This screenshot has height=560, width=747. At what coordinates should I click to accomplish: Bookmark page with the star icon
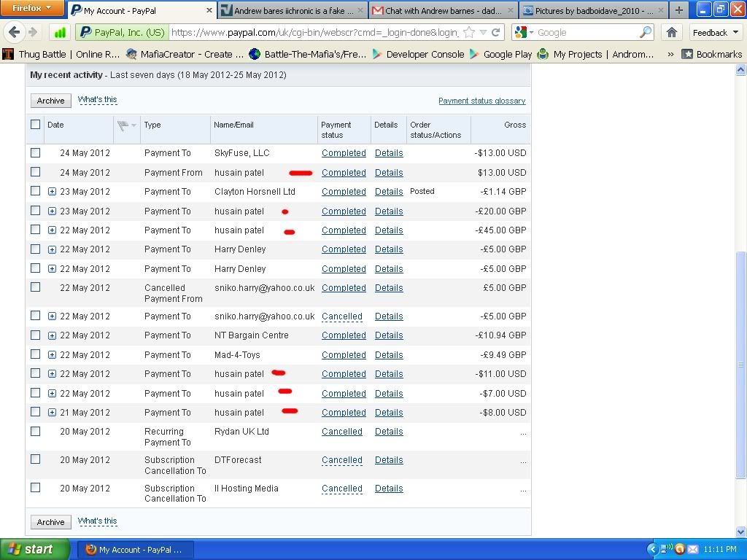(x=469, y=33)
